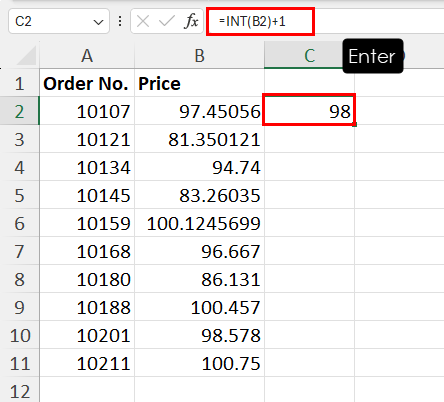Select row 4 header

(x=20, y=167)
